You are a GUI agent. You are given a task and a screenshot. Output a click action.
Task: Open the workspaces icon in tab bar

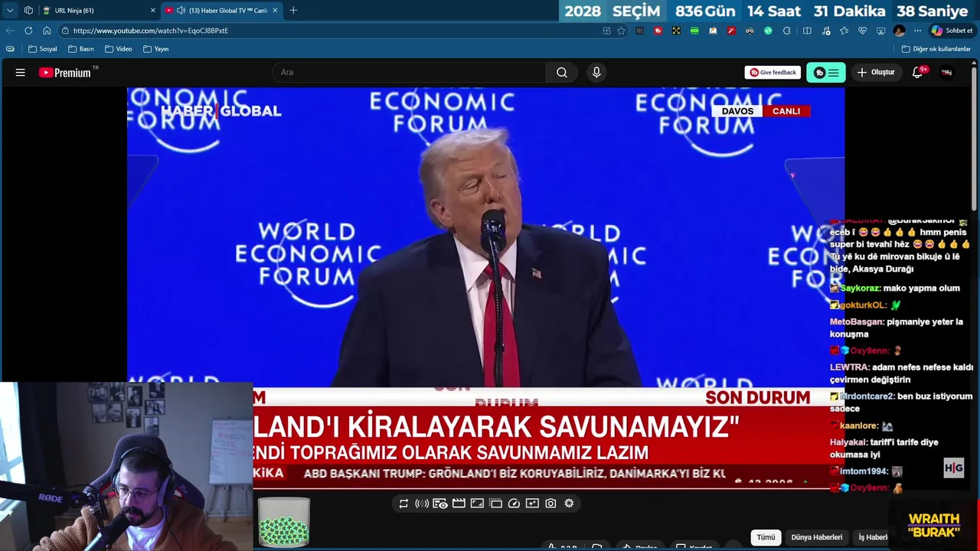(28, 11)
